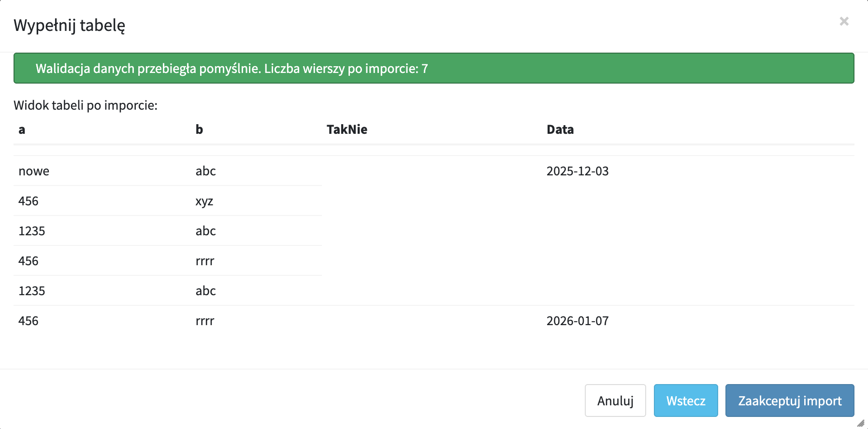Select the abc cell in the nowe row

[x=205, y=171]
